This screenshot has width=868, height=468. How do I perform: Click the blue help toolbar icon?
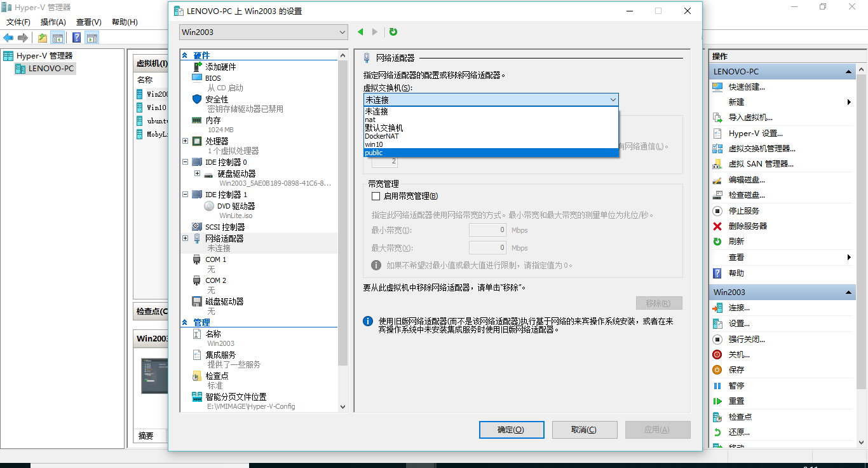[76, 38]
